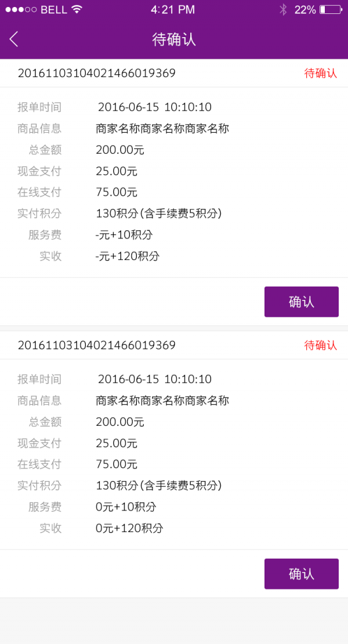The image size is (348, 644).
Task: Tap the red 待确认 status of first order
Action: tap(321, 73)
